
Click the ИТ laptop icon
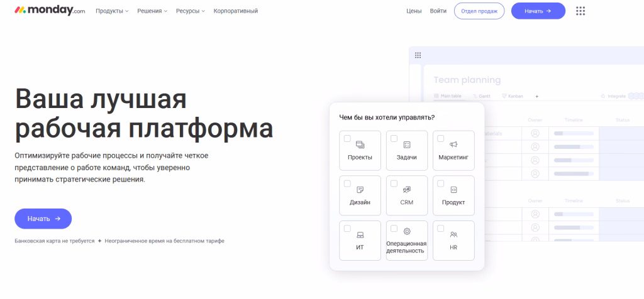(360, 235)
